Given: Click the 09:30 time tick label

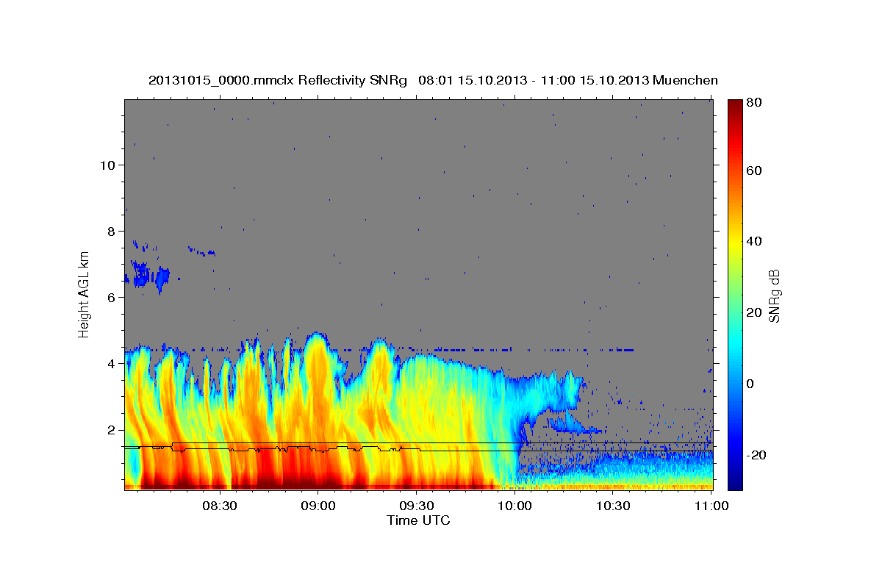Looking at the screenshot, I should [x=415, y=506].
